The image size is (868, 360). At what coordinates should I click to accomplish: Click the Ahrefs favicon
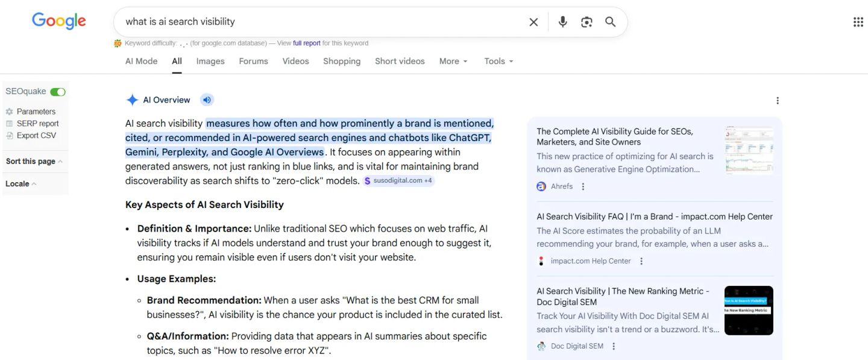click(541, 186)
